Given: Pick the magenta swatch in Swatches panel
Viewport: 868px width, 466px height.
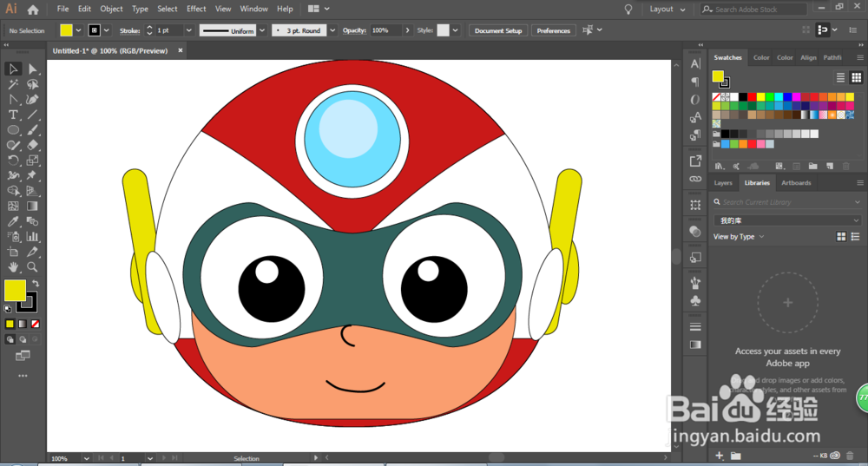Looking at the screenshot, I should (x=796, y=97).
